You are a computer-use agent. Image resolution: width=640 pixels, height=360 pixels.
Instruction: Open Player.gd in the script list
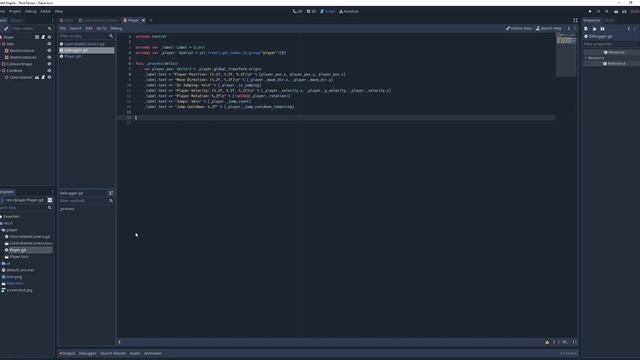(72, 57)
